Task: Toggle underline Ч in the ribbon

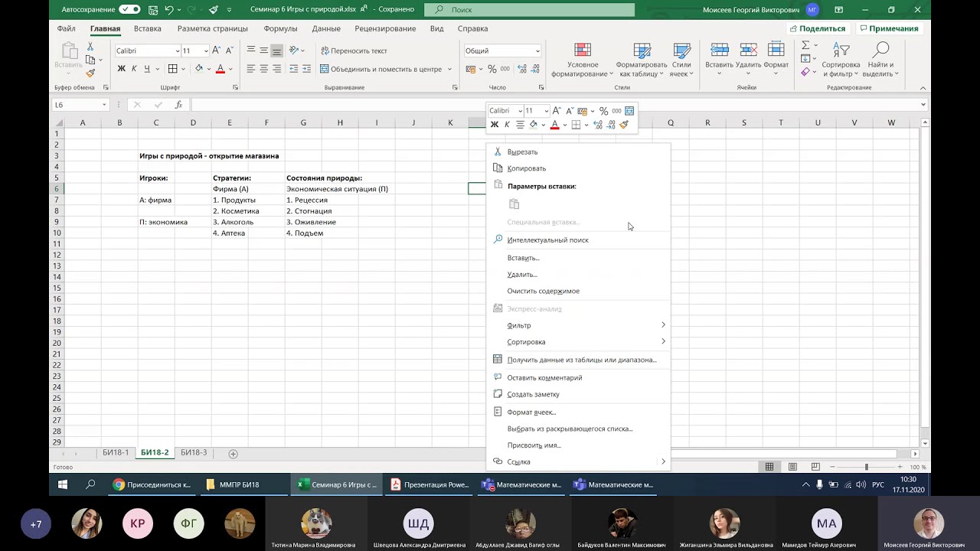Action: pyautogui.click(x=146, y=69)
